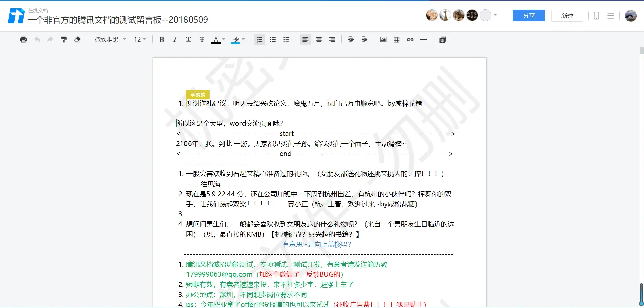Toggle the checklist format
The image size is (644, 308).
286,40
